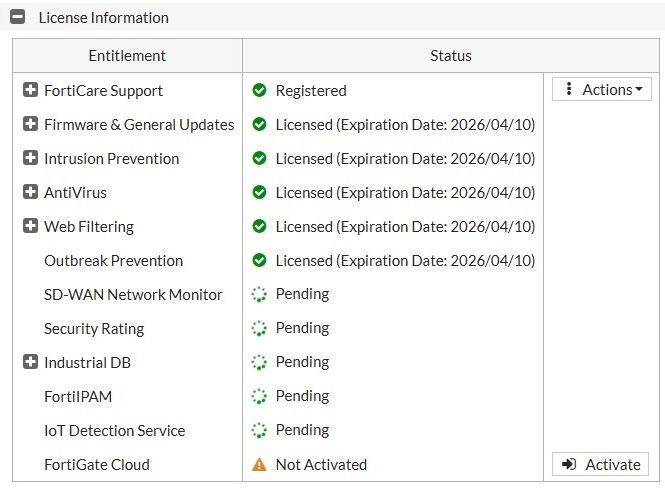Click the Entitlement column header
The width and height of the screenshot is (665, 491).
[127, 56]
